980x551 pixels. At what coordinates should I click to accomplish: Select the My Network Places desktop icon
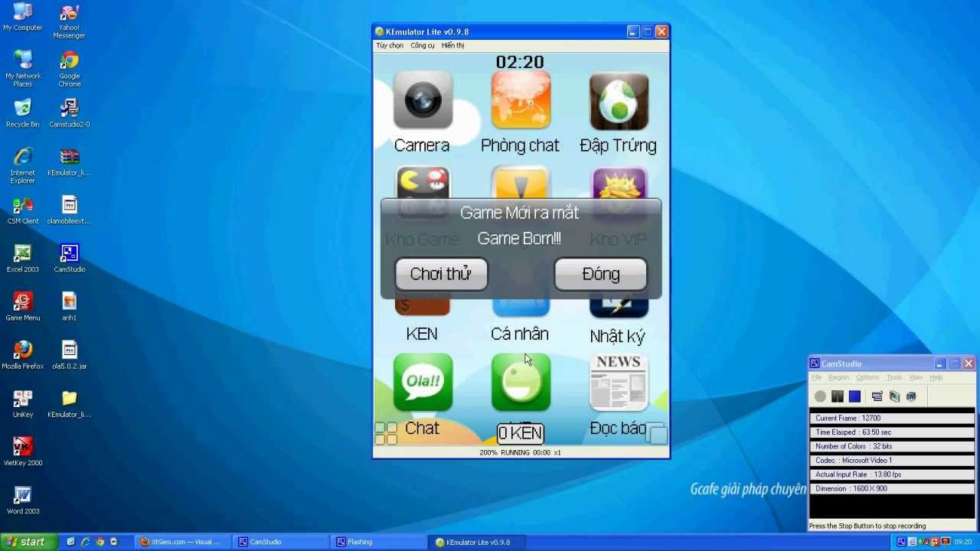23,69
